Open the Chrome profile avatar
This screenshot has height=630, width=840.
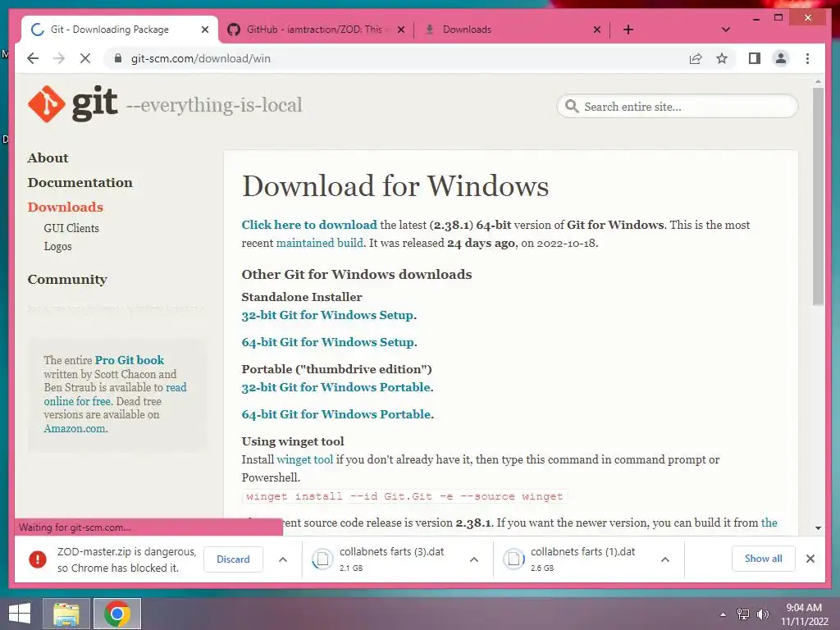coord(781,58)
